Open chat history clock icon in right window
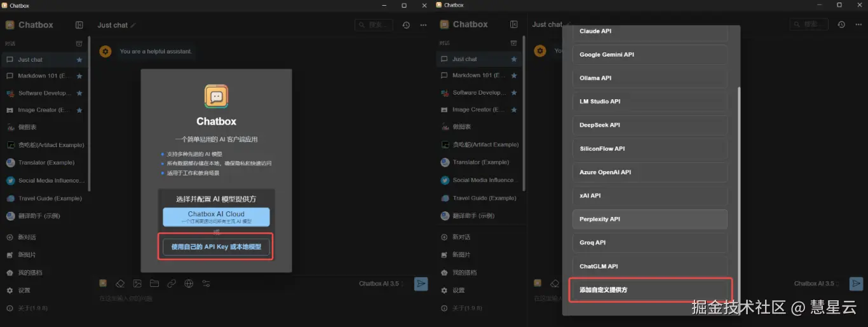Image resolution: width=868 pixels, height=327 pixels. 841,24
